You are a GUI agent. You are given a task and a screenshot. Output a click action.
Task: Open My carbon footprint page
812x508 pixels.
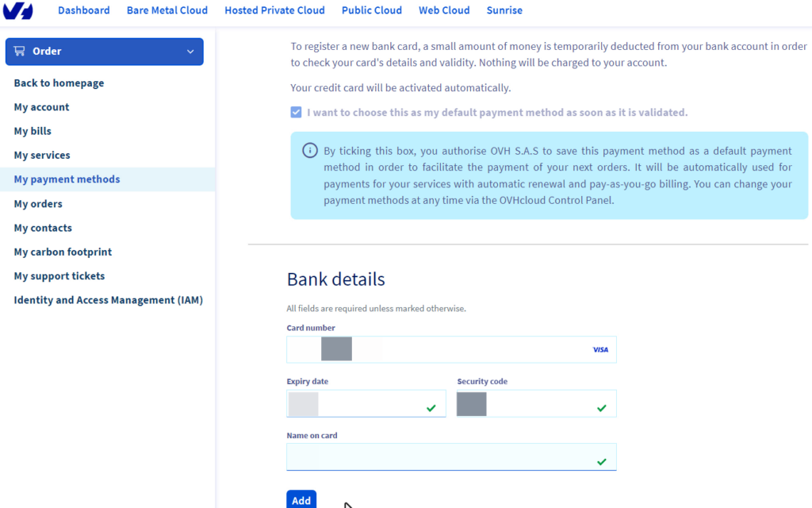pyautogui.click(x=63, y=252)
